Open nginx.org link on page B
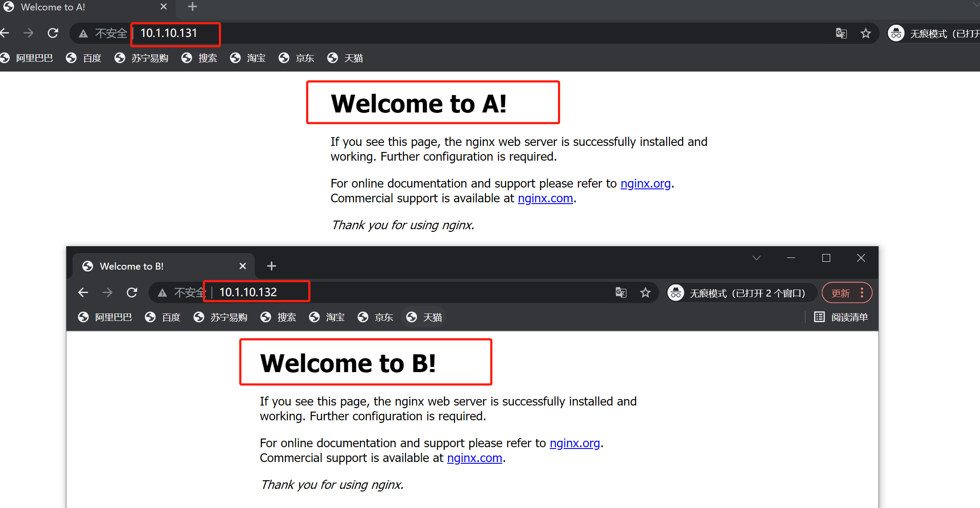Viewport: 980px width, 508px height. [574, 443]
